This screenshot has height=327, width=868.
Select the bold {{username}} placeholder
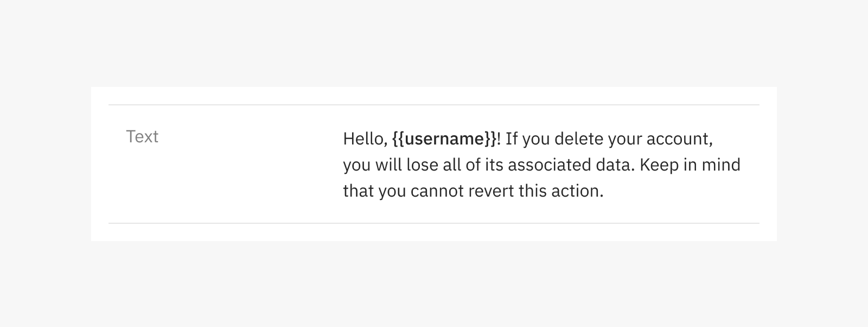(444, 139)
